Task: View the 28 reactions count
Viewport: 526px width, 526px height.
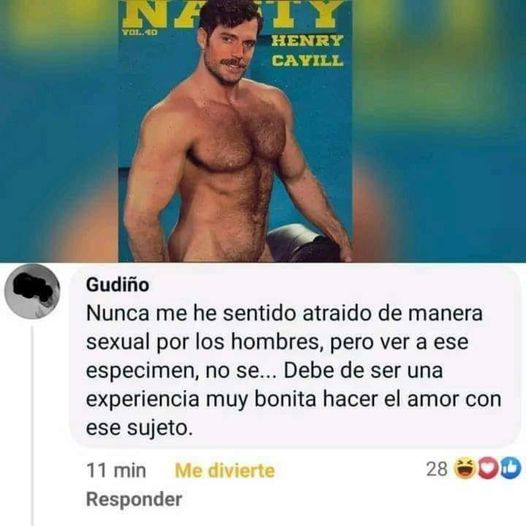Action: coord(437,469)
